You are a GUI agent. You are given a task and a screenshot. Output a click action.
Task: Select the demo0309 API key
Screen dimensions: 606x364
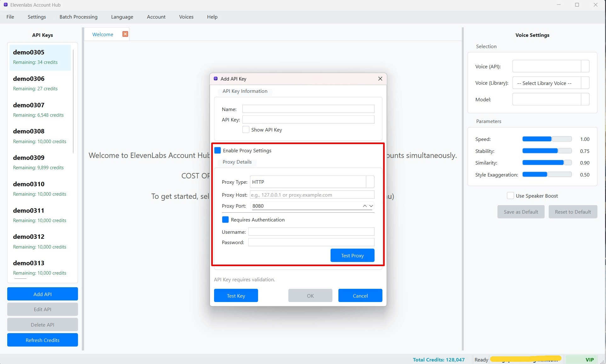pyautogui.click(x=40, y=162)
